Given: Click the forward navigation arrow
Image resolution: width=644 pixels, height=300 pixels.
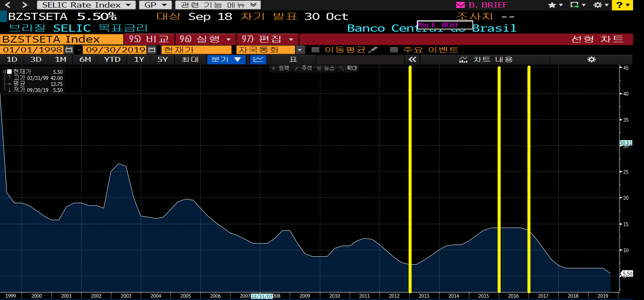Looking at the screenshot, I should pyautogui.click(x=25, y=5).
